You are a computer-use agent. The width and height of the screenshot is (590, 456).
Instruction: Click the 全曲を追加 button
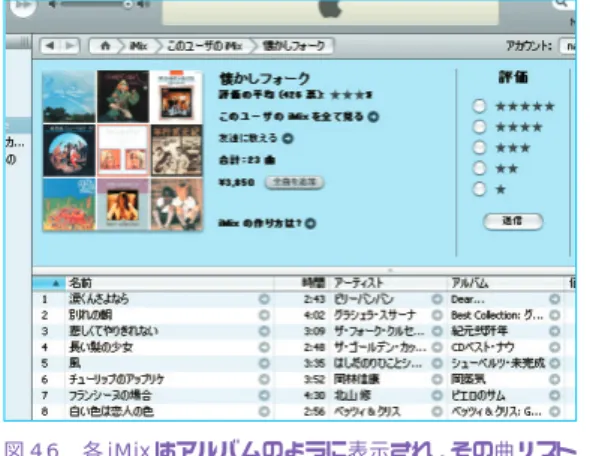click(x=294, y=182)
